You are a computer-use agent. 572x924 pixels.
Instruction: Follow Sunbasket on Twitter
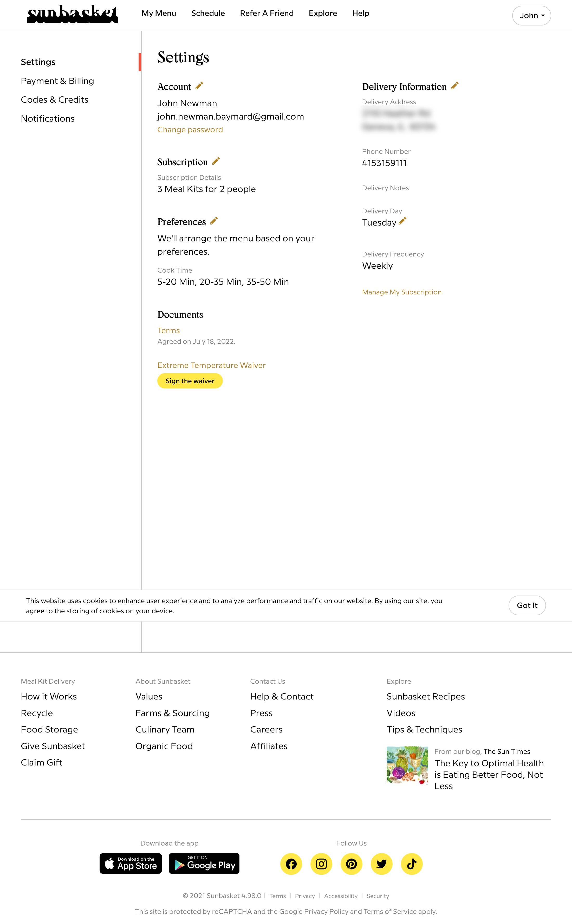click(381, 864)
